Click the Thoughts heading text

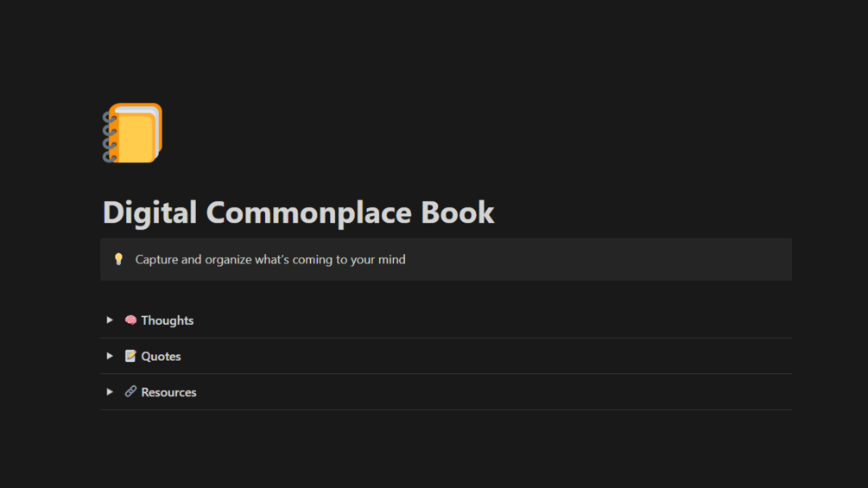[168, 320]
